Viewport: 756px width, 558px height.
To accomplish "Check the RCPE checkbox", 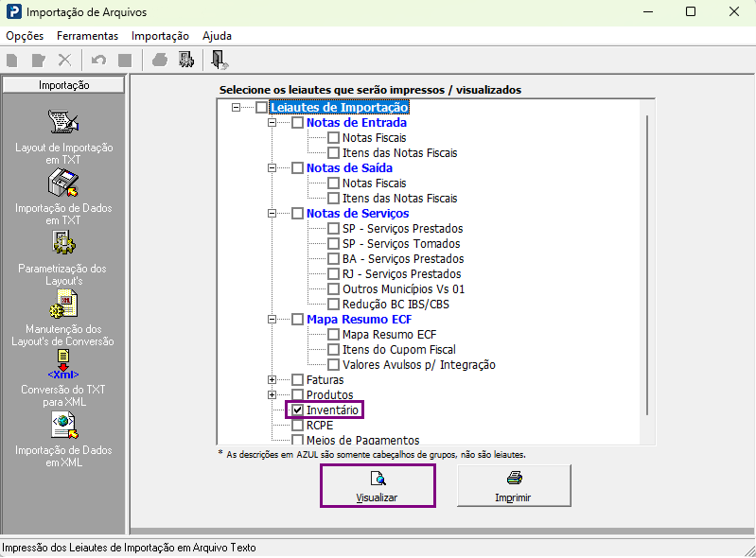I will [x=297, y=425].
